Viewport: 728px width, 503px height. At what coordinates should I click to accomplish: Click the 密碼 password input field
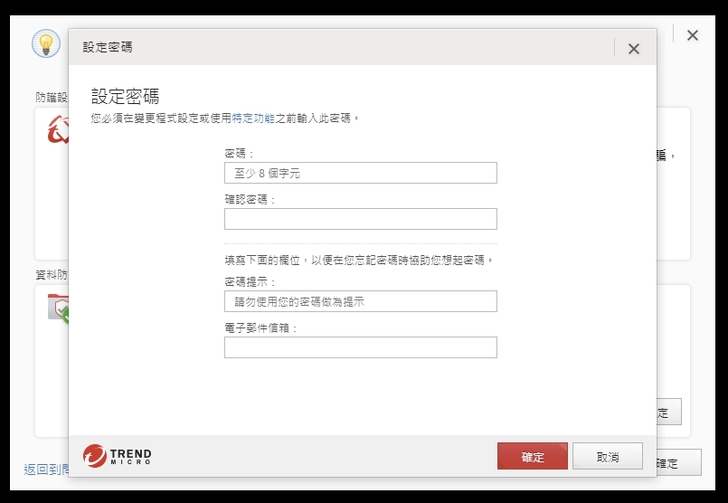click(360, 173)
